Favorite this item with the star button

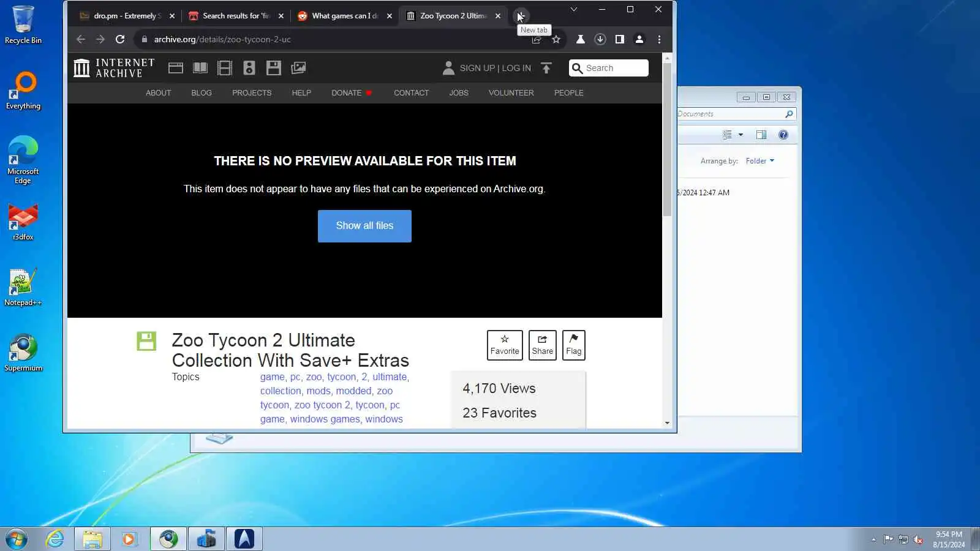[x=505, y=345]
